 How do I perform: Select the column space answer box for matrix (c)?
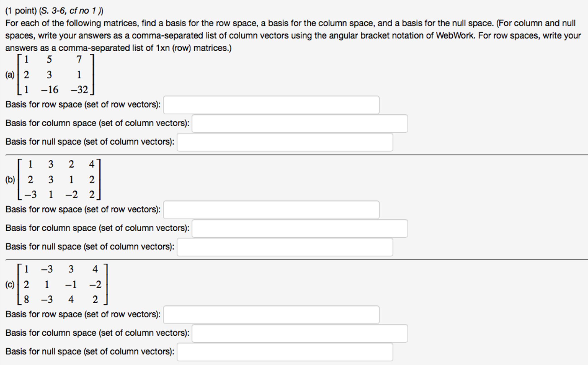tap(299, 333)
